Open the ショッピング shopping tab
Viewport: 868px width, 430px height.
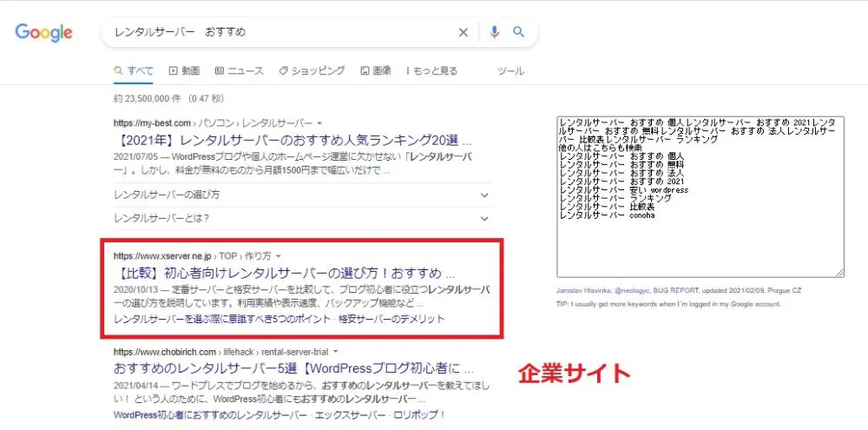[x=311, y=70]
